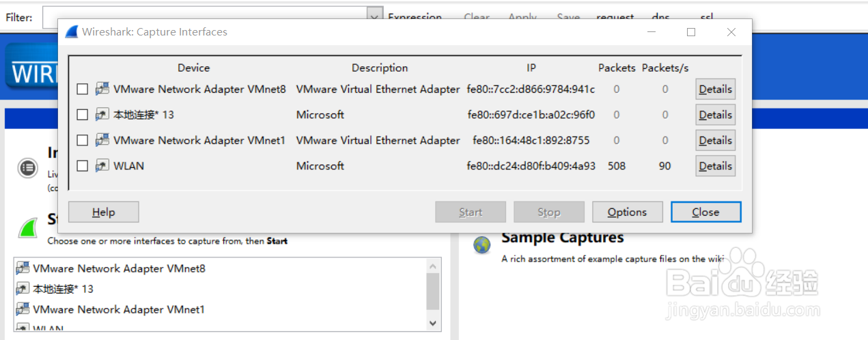Viewport: 868px width, 340px height.
Task: Select the VMware Network Adapter VMnet1 checkbox
Action: tap(83, 140)
